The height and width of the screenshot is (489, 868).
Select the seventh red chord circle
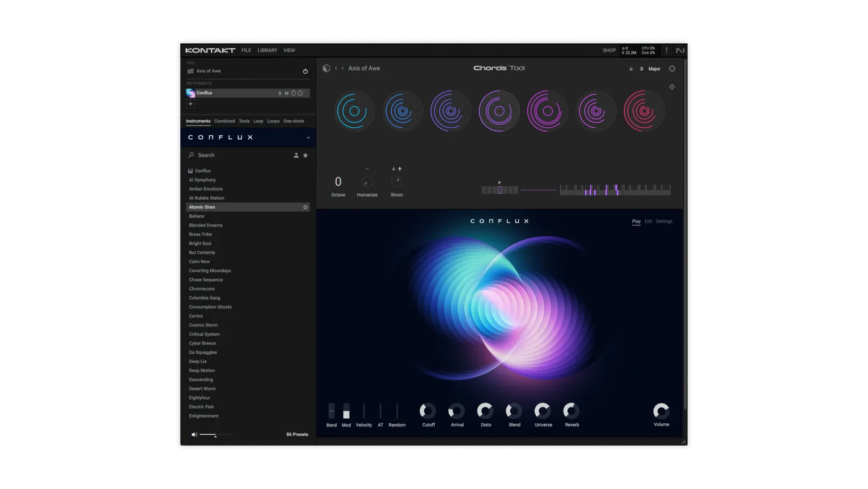(x=644, y=111)
